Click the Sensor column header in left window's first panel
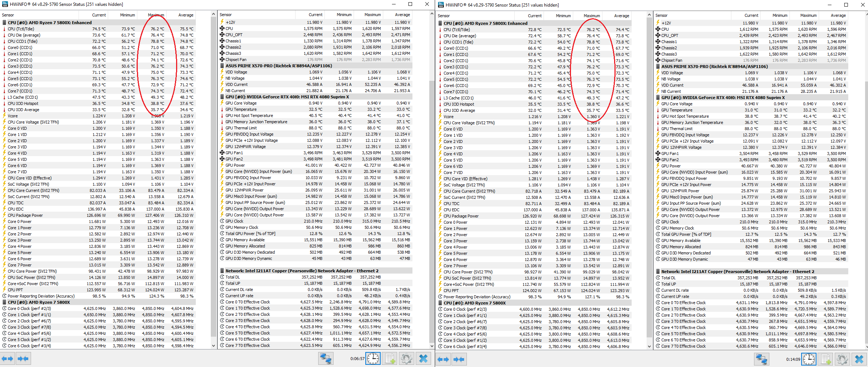868x367 pixels. (x=39, y=15)
